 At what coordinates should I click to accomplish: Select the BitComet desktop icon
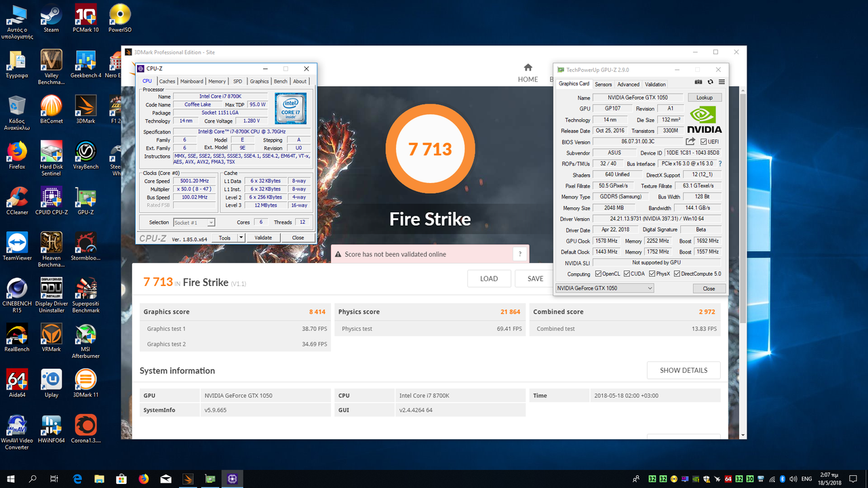(51, 110)
